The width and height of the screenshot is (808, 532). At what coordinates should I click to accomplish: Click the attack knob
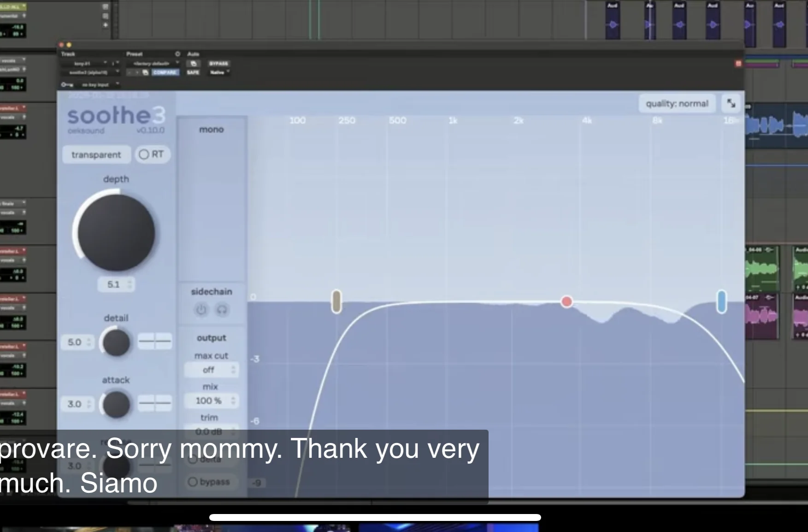(116, 404)
